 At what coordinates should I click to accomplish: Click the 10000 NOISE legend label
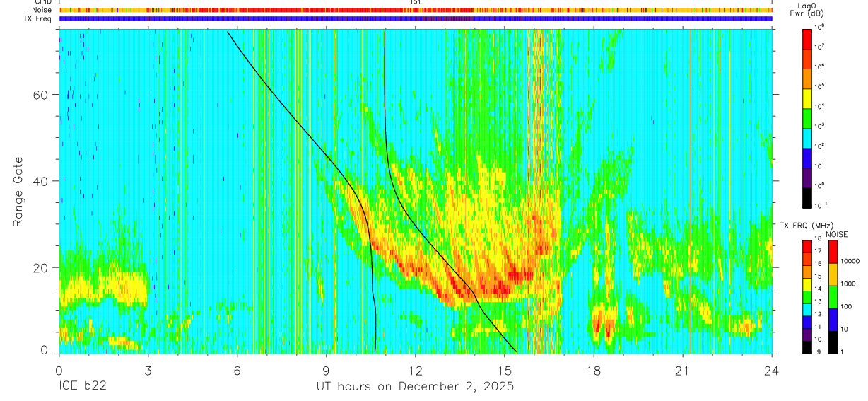click(851, 262)
